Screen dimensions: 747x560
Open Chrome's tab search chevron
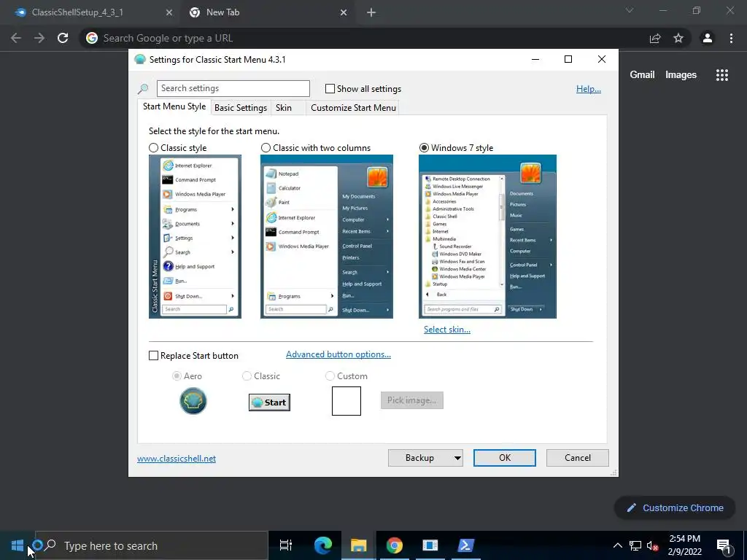630,10
